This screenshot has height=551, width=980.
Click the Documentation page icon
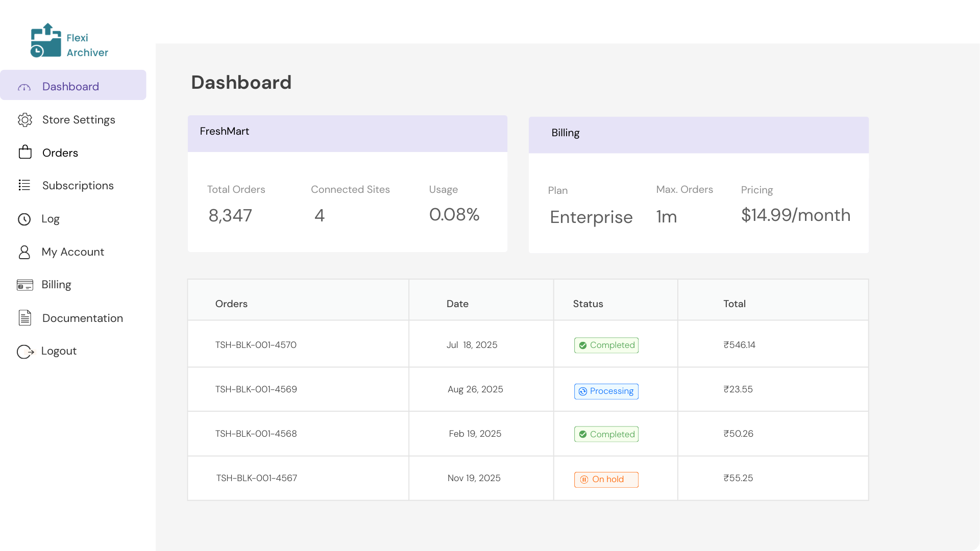(25, 318)
